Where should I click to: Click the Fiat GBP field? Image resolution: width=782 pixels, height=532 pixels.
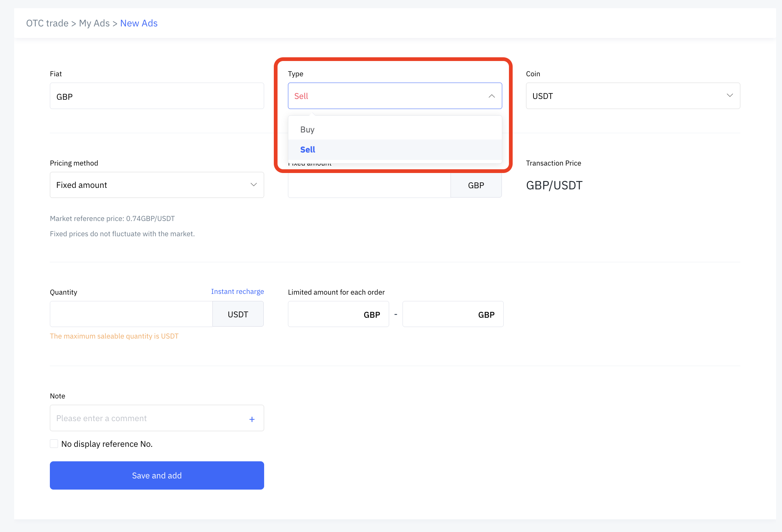click(x=157, y=96)
